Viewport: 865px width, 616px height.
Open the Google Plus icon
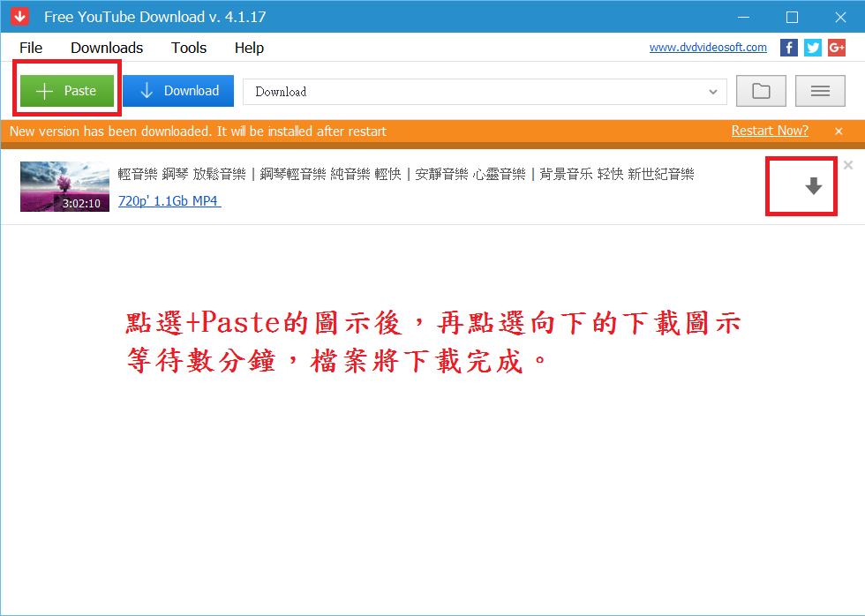837,48
